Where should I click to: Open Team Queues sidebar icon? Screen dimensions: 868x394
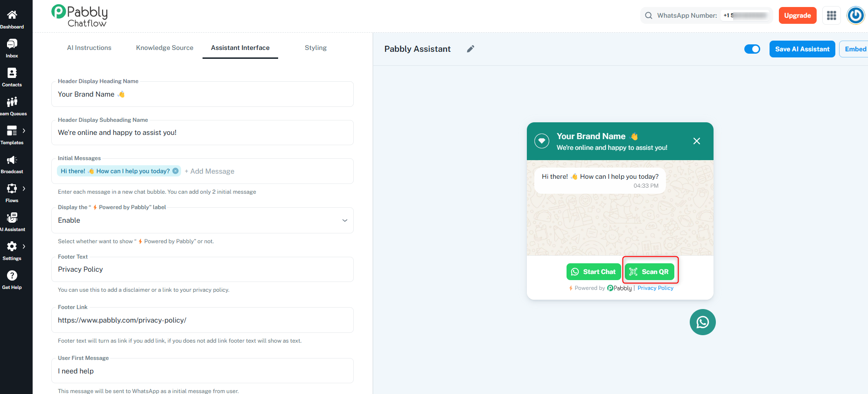tap(12, 102)
